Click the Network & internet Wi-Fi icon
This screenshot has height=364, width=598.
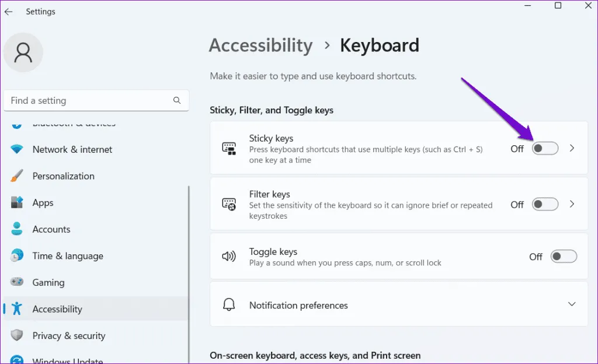(x=17, y=149)
